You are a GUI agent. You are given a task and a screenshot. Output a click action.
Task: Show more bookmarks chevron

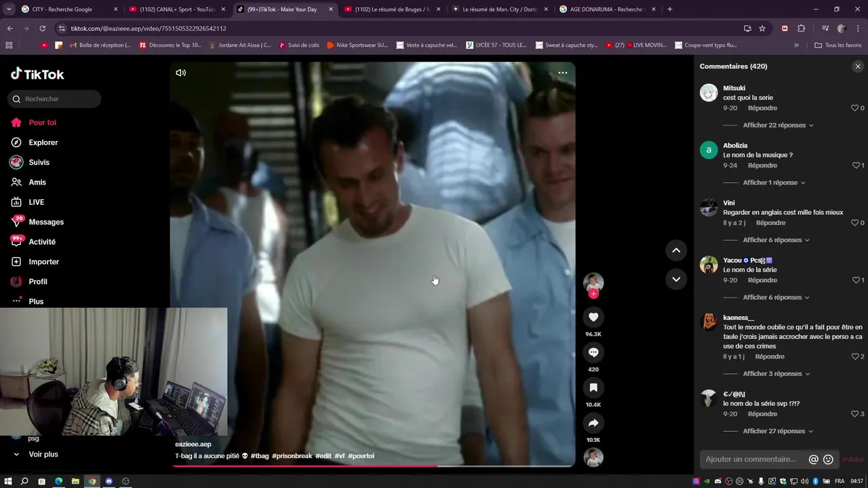pos(796,45)
